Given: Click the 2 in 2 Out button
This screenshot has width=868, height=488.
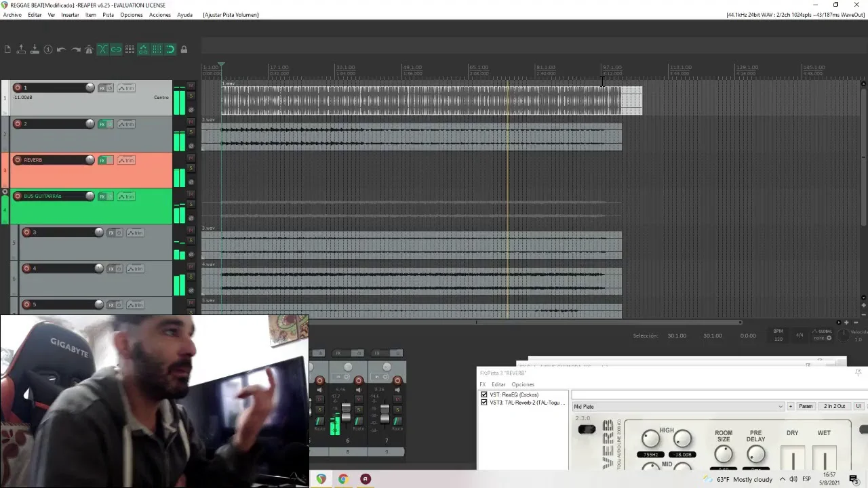Looking at the screenshot, I should [834, 407].
